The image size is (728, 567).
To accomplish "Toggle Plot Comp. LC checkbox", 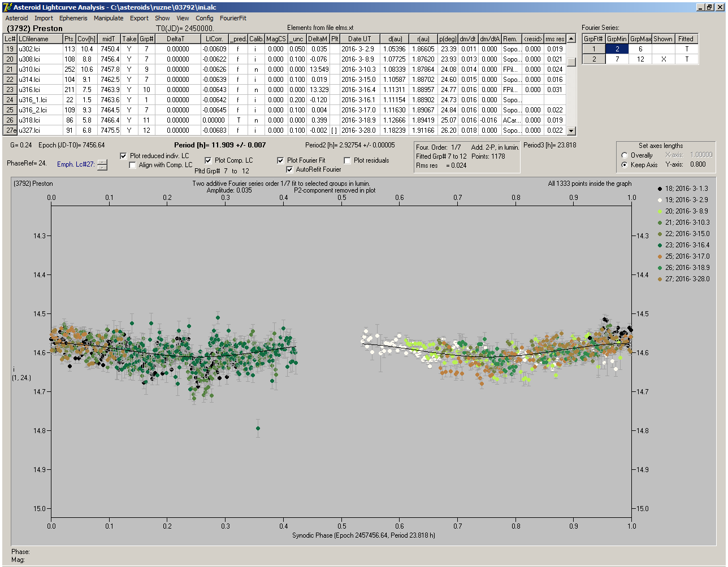I will click(208, 160).
